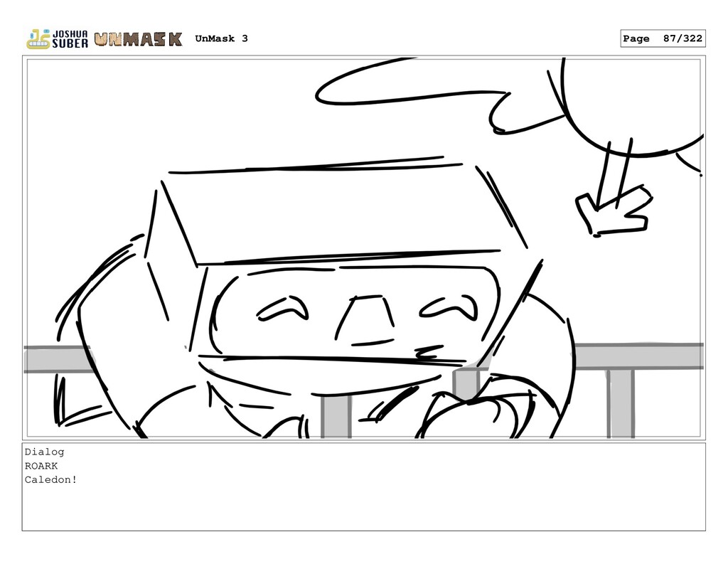Click the 'Page 87/322' page indicator

pos(663,38)
